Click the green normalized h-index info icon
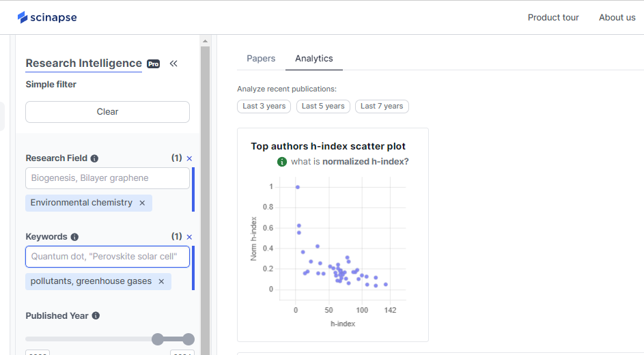The height and width of the screenshot is (355, 644). click(x=282, y=162)
